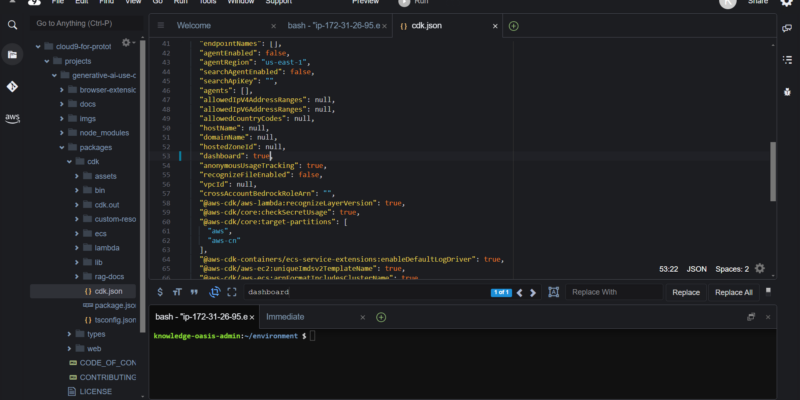The height and width of the screenshot is (400, 800).
Task: Click the Replace With input field
Action: [613, 292]
